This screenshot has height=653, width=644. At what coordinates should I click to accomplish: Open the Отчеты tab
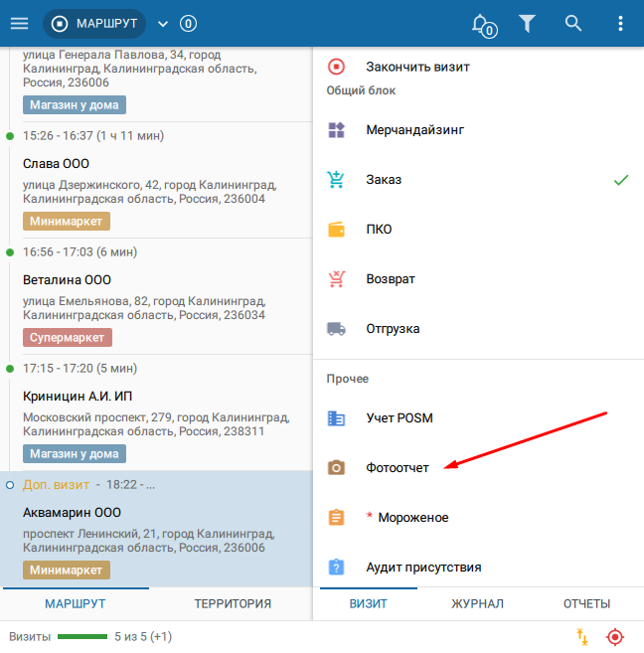[x=586, y=603]
